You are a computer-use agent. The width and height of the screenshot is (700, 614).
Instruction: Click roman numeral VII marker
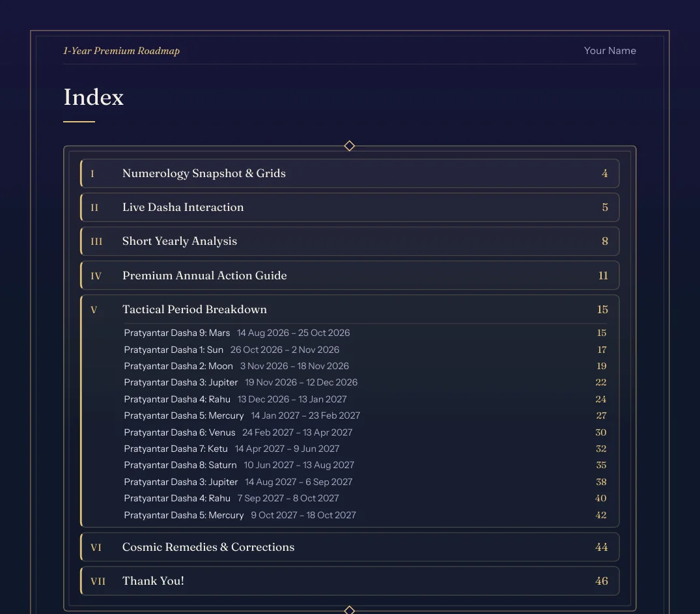click(98, 581)
